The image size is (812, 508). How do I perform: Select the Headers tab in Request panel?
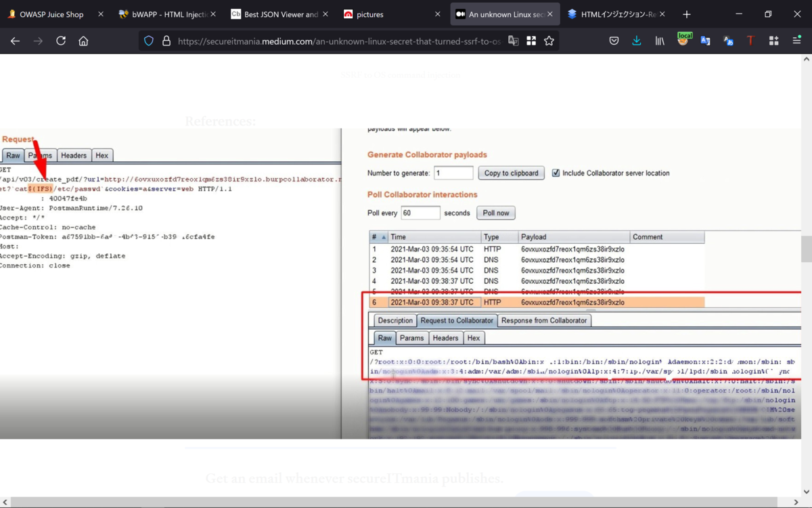coord(74,155)
